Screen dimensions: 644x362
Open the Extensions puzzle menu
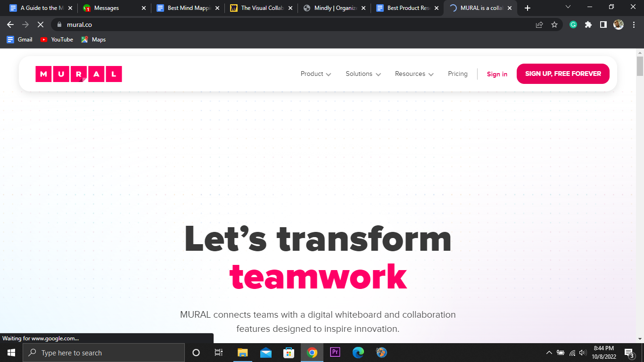(588, 25)
